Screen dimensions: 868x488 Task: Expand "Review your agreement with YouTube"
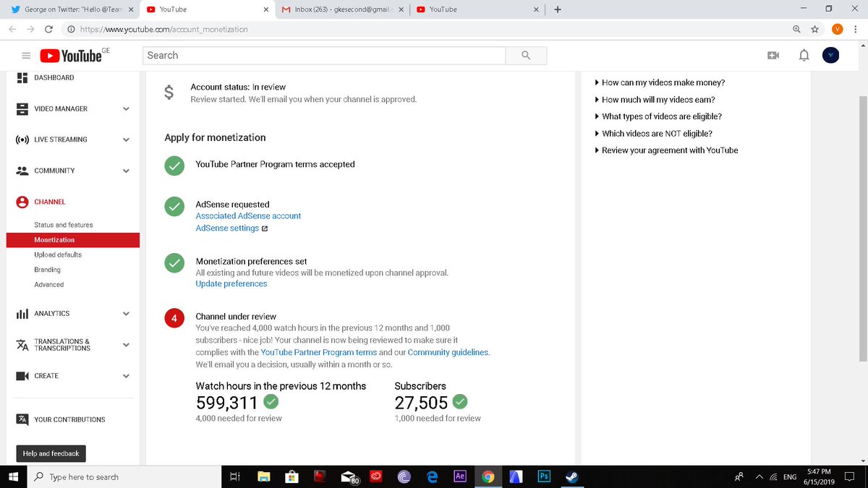click(665, 150)
